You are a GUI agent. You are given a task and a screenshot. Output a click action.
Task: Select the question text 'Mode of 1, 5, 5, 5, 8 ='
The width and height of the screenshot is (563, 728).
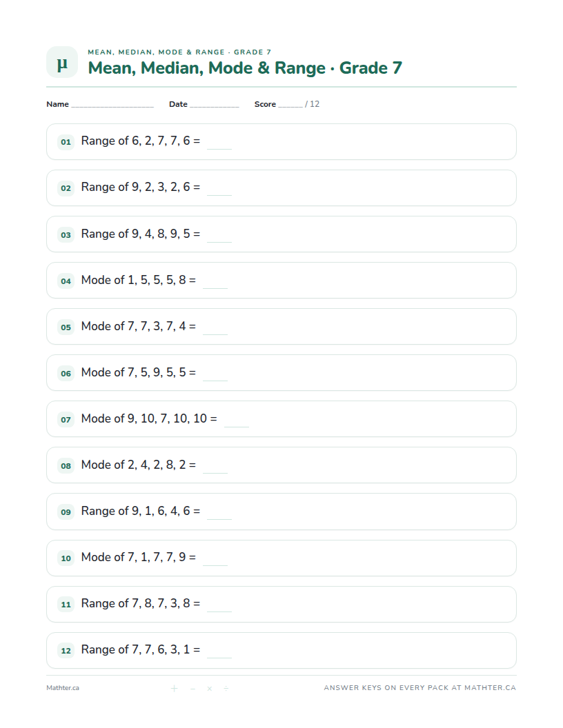pos(139,280)
